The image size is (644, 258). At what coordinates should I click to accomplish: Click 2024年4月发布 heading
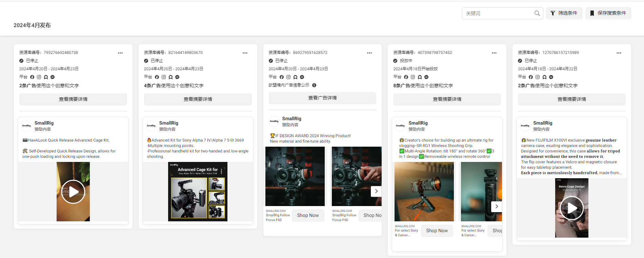tap(32, 25)
